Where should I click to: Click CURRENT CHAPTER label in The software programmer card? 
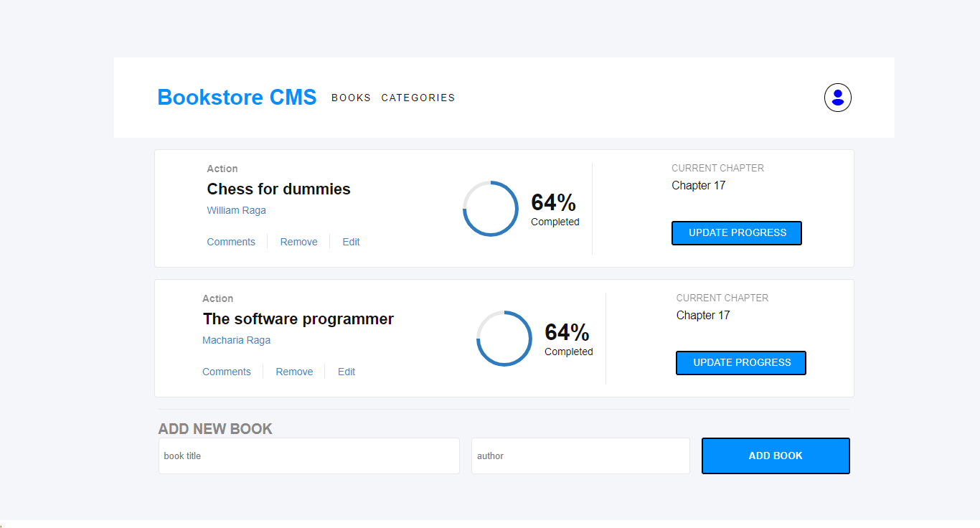(722, 298)
